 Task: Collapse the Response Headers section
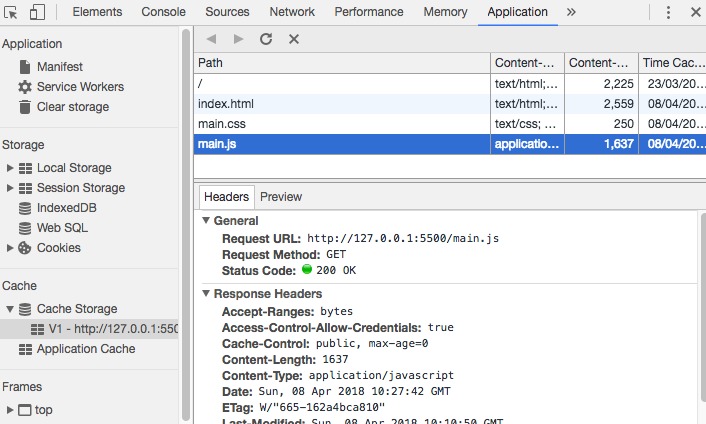point(206,293)
